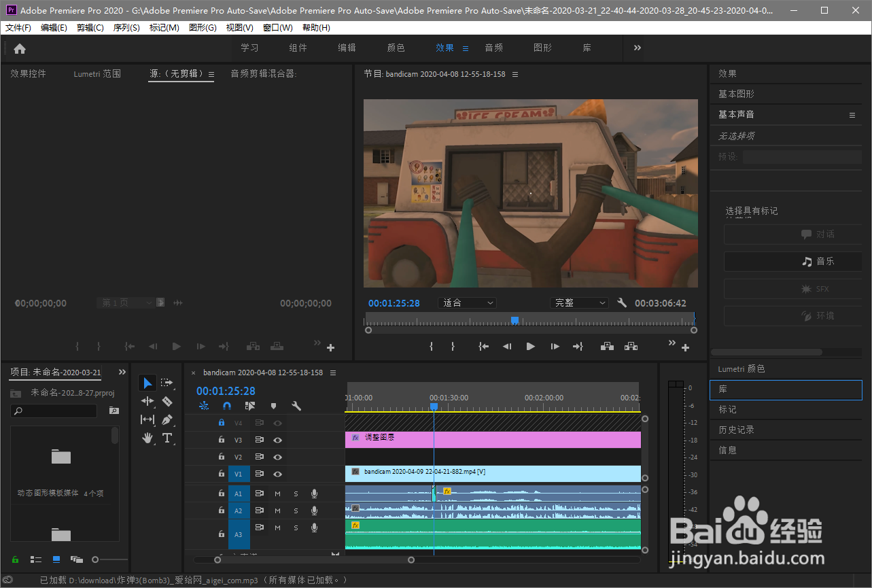Select the Track Select Forward tool
Viewport: 872px width, 588px height.
point(167,383)
